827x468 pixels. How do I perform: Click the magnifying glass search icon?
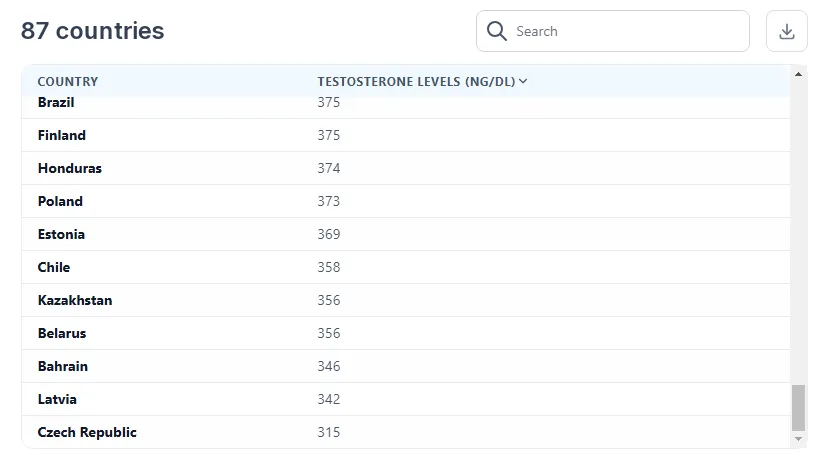point(496,31)
